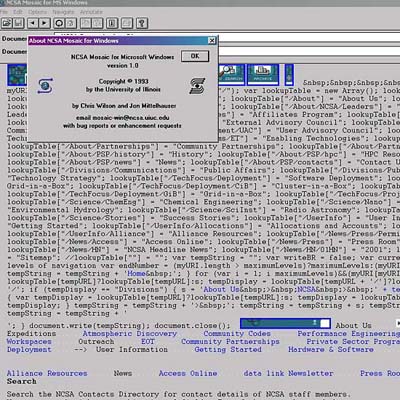400x400 pixels.
Task: Go forward with the right arrow icon
Action: pos(44,23)
